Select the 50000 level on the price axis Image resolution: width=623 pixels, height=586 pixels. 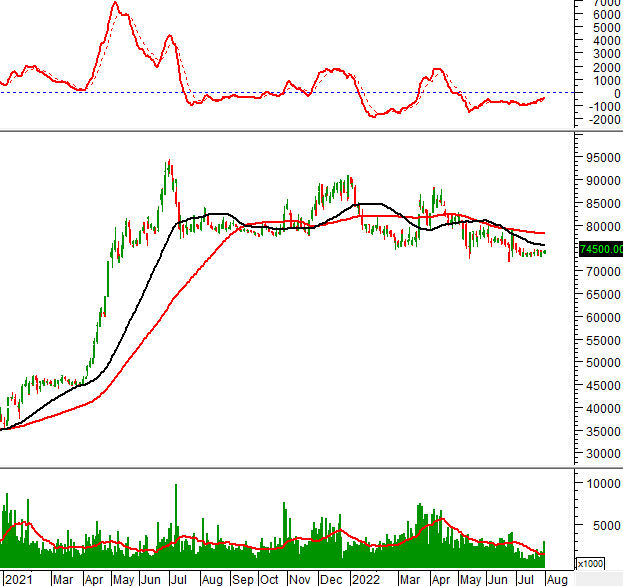click(598, 363)
